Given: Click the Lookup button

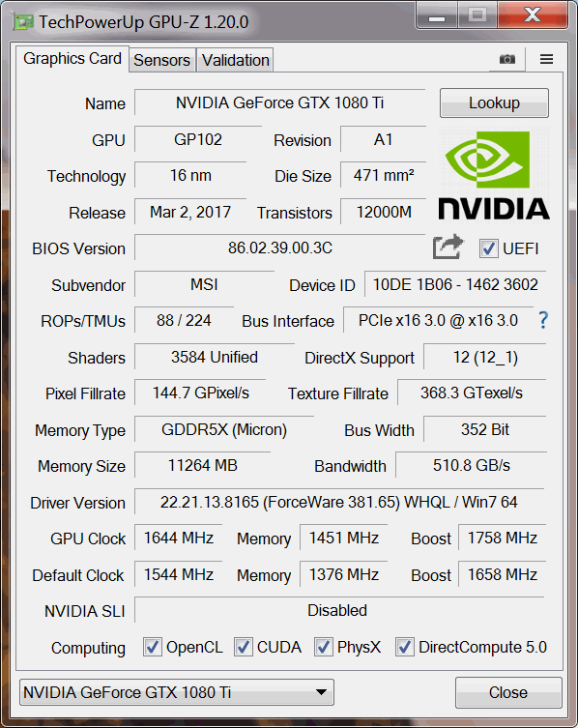Looking at the screenshot, I should coord(494,103).
